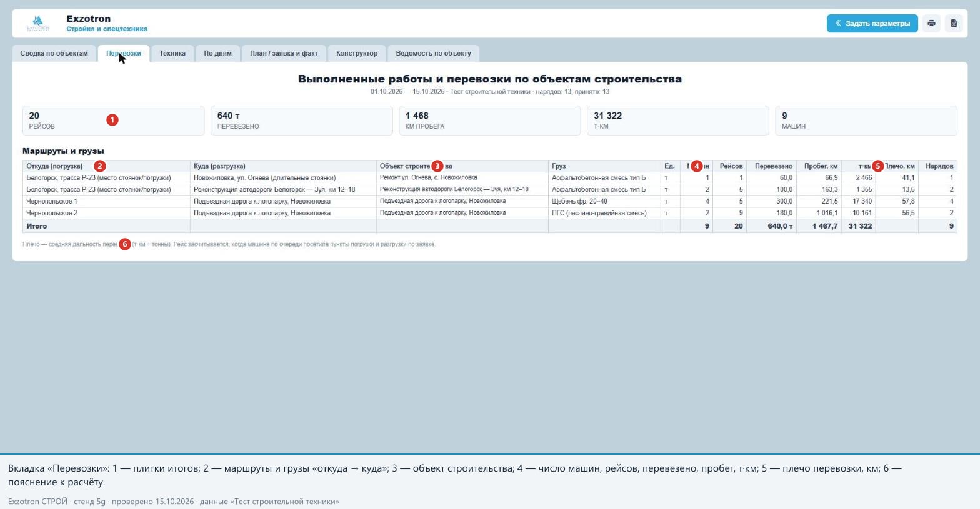Click the «31 322 Т·КМ» summary tile
The width and height of the screenshot is (980, 509).
pos(677,121)
